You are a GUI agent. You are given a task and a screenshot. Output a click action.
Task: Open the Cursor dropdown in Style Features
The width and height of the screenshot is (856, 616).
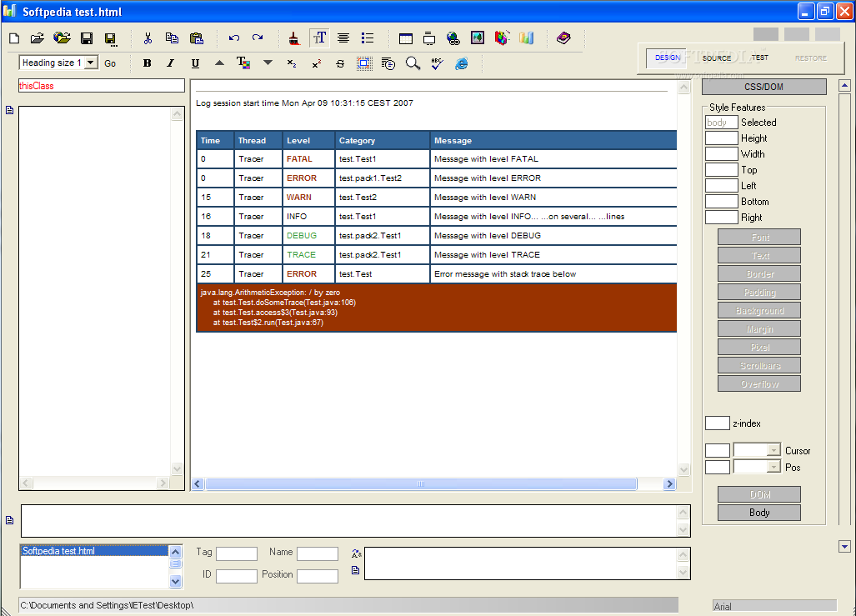click(x=773, y=450)
